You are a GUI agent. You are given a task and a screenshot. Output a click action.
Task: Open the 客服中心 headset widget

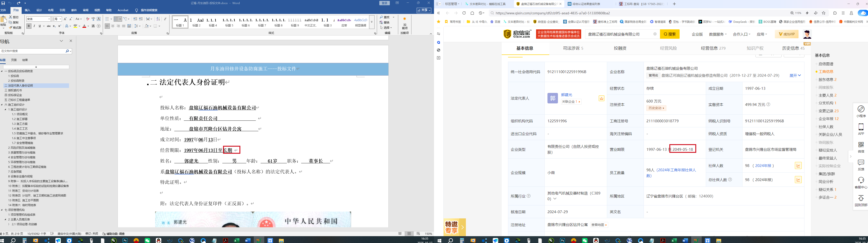pyautogui.click(x=861, y=183)
